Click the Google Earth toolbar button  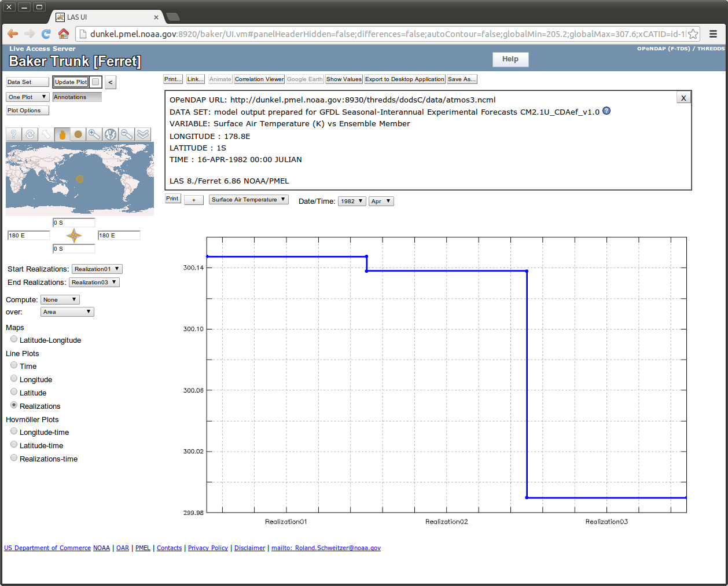tap(305, 79)
